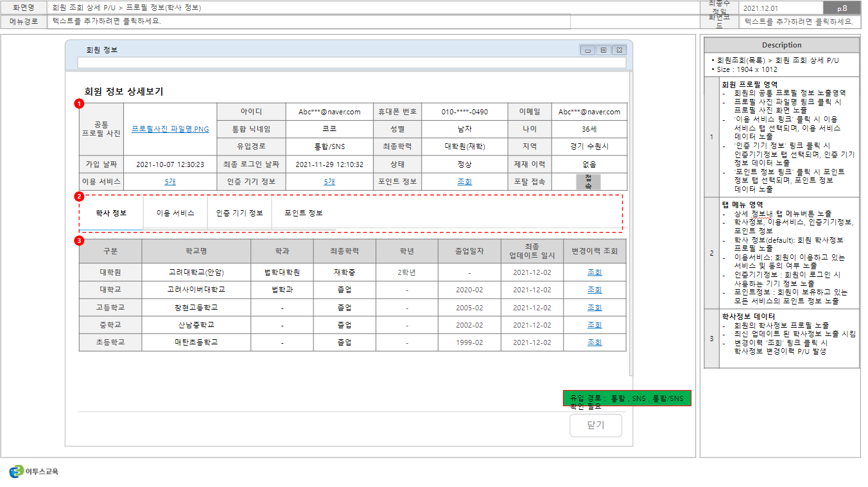Click the 36세 age value

tap(589, 129)
